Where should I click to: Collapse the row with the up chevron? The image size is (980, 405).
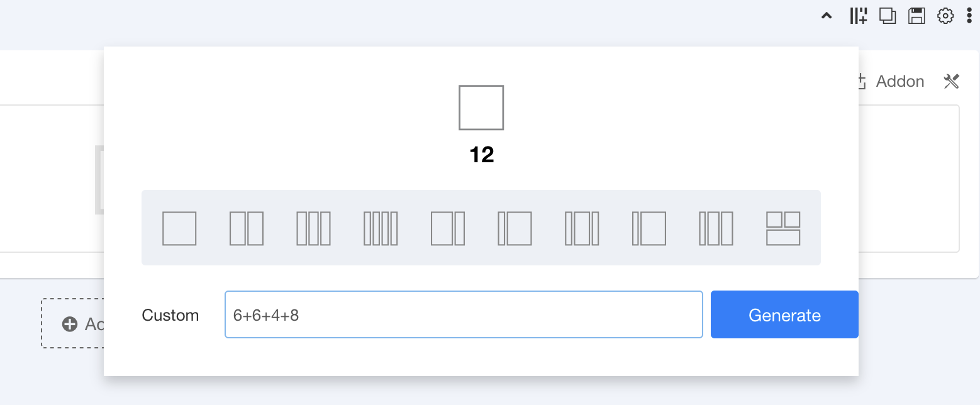pos(827,16)
